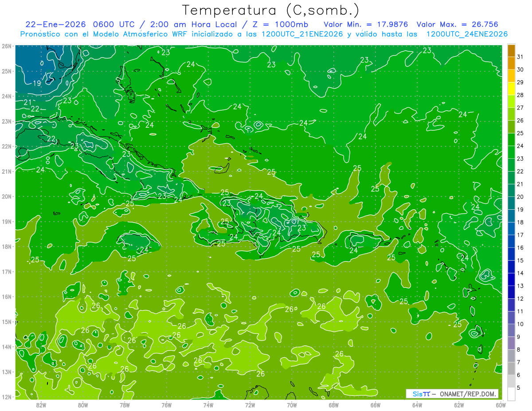Click the topmost orange-brown colorbar segment above 31

[x=511, y=51]
